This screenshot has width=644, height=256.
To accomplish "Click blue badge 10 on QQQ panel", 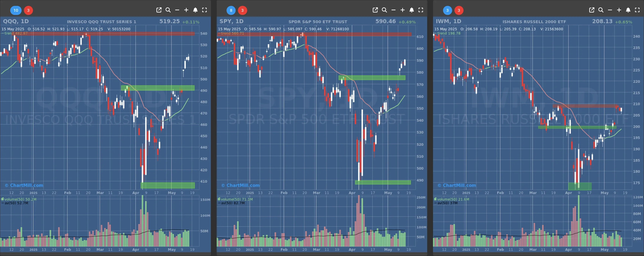I will tap(16, 10).
